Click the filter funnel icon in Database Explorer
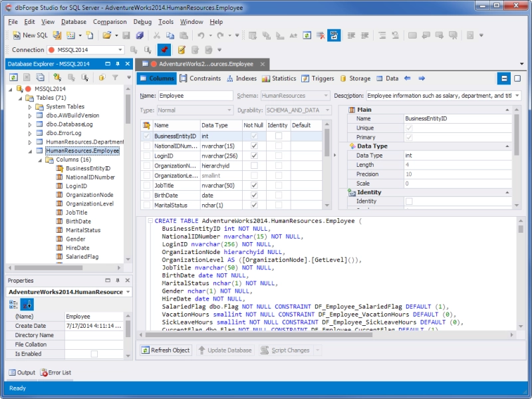Viewport: 532px width, 399px height. [115, 78]
